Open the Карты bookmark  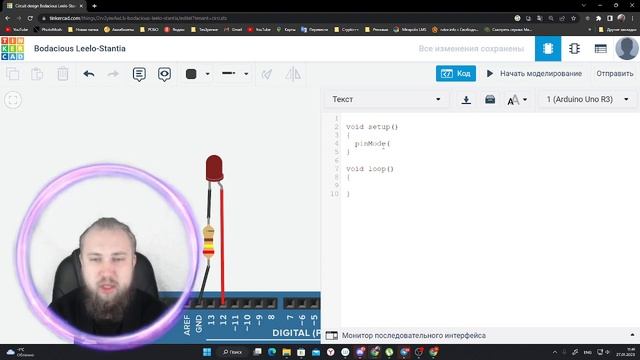point(286,29)
